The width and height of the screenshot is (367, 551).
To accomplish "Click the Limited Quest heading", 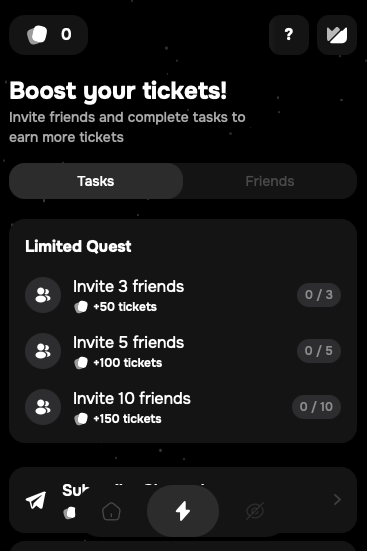I will point(78,246).
